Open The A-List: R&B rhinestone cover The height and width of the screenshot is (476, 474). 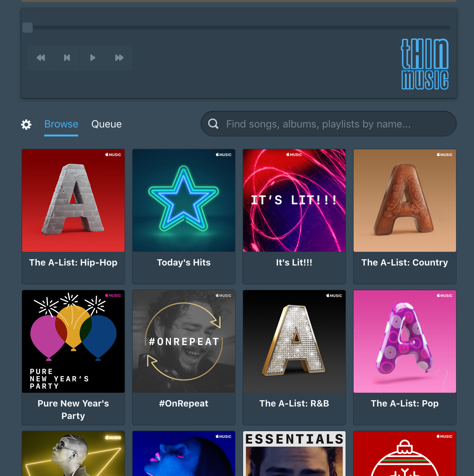294,341
